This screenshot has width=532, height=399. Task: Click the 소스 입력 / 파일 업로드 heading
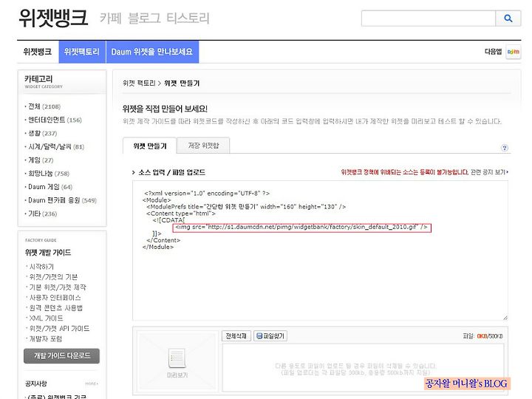pos(171,172)
